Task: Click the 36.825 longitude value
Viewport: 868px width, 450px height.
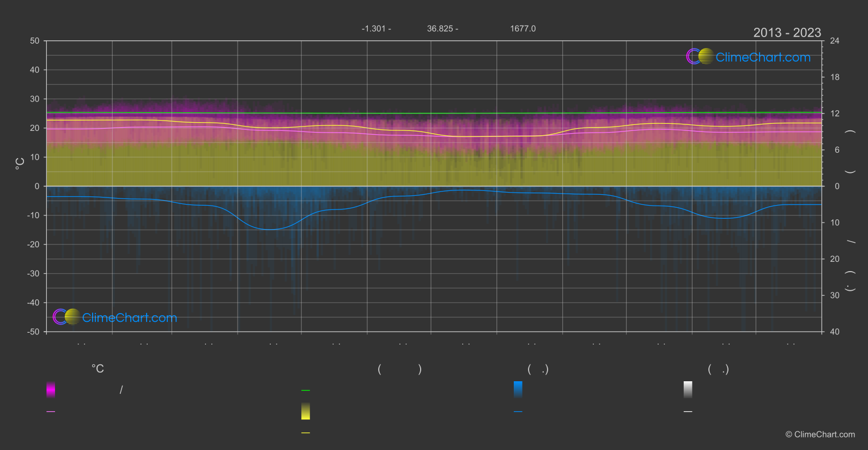Action: (440, 28)
